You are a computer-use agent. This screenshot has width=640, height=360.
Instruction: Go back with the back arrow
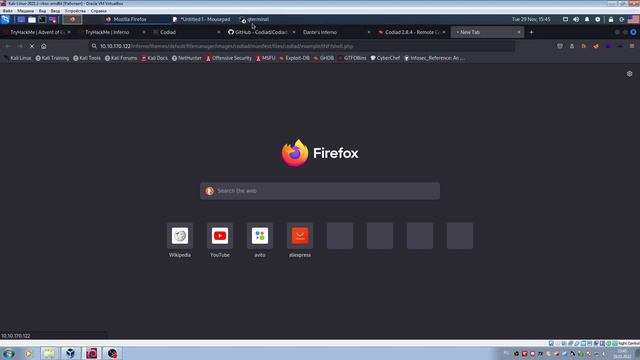[x=8, y=46]
